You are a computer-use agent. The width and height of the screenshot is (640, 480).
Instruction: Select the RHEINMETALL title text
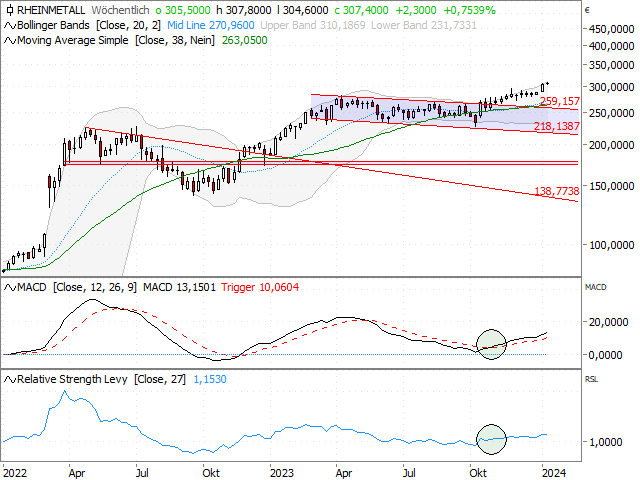pos(51,10)
